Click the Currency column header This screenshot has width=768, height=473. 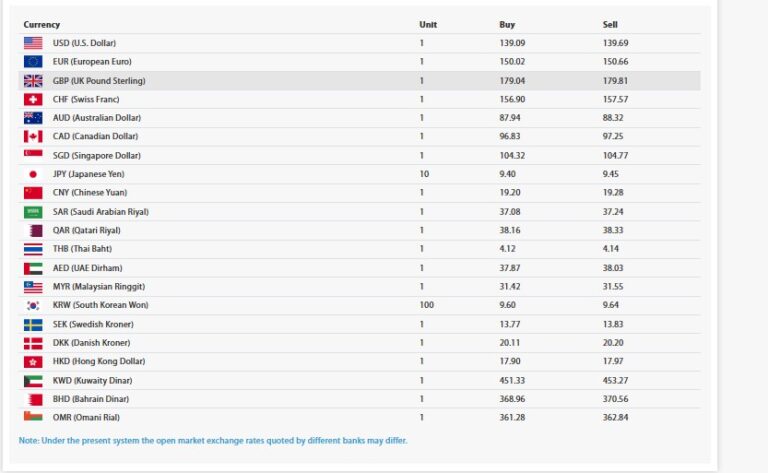point(42,24)
